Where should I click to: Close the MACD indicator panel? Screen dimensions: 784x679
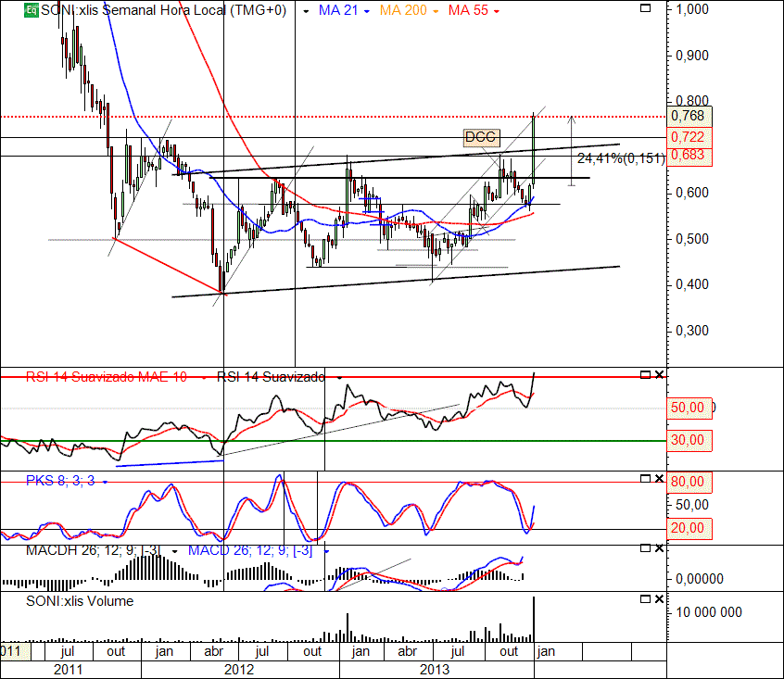[x=660, y=548]
